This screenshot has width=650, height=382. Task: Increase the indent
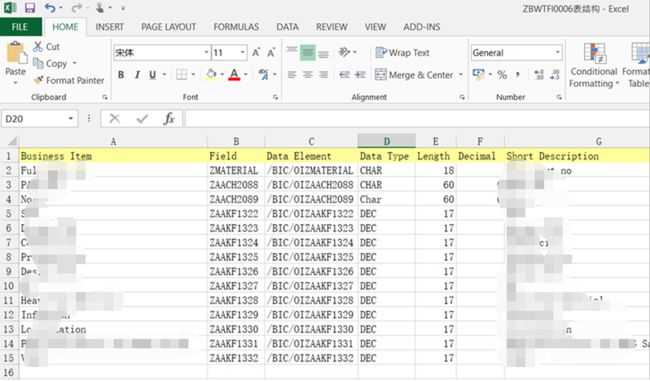point(360,75)
